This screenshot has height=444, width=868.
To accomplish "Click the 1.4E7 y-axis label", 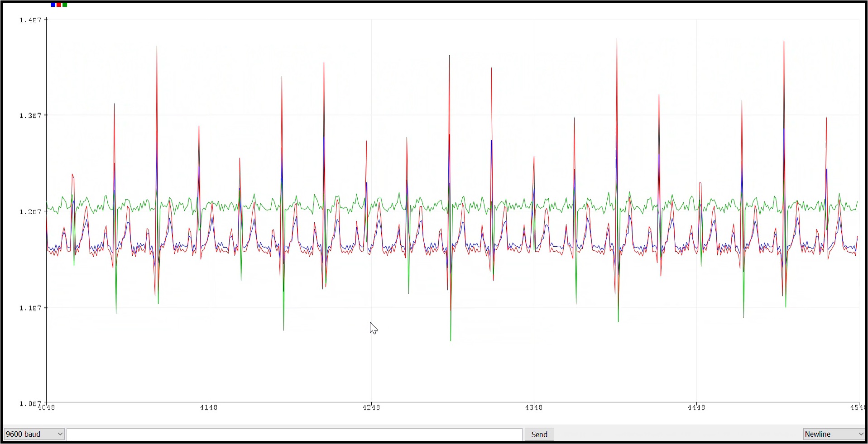I will pyautogui.click(x=30, y=20).
